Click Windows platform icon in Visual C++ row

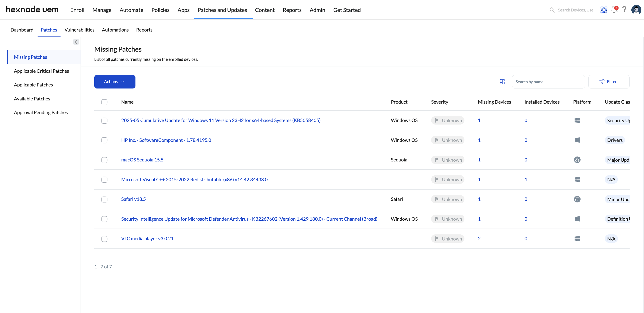577,179
